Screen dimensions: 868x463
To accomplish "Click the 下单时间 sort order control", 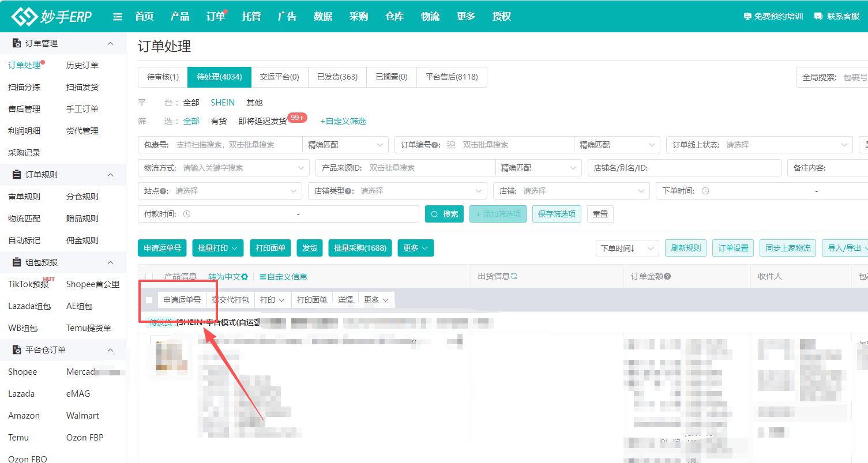I will coord(627,248).
